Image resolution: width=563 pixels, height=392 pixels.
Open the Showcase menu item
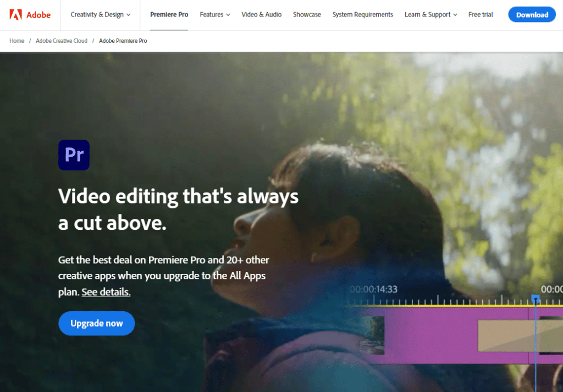307,15
